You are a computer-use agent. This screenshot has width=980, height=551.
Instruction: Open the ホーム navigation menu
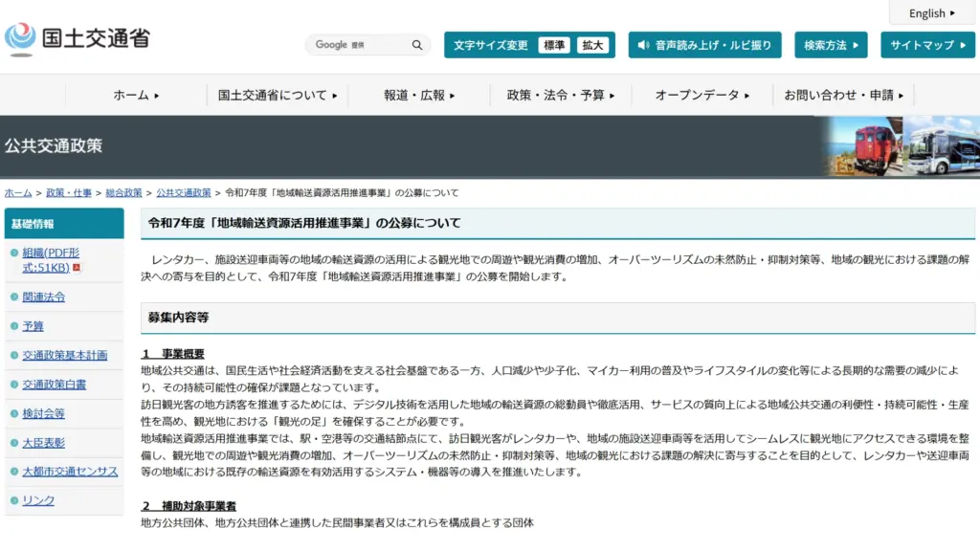click(136, 95)
